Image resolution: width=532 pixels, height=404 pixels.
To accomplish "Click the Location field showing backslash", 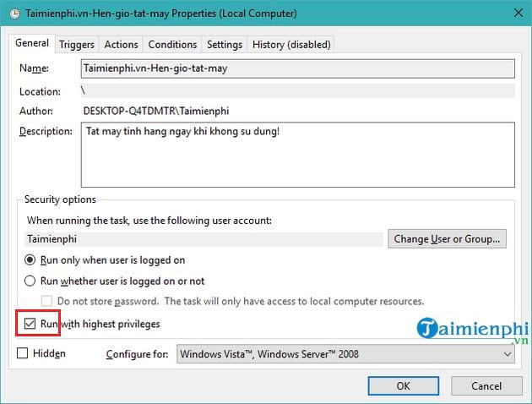I will point(297,91).
